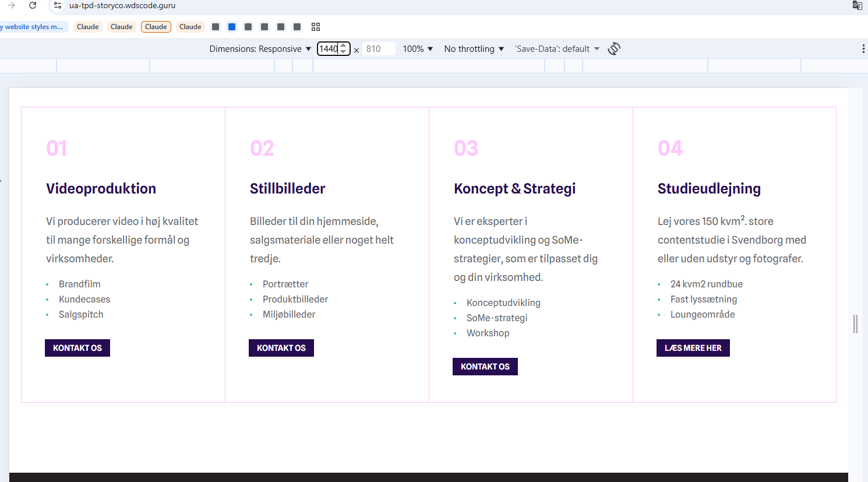Open the Google Translate icon
This screenshot has width=868, height=482.
(858, 5)
